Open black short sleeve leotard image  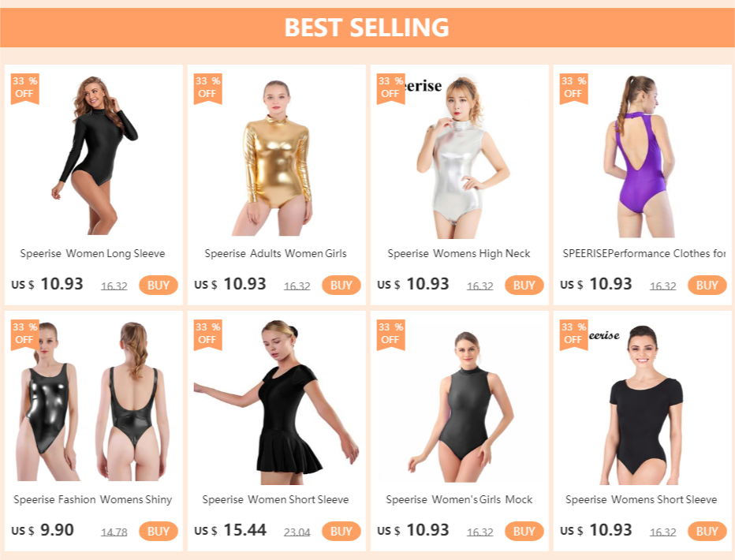(642, 401)
